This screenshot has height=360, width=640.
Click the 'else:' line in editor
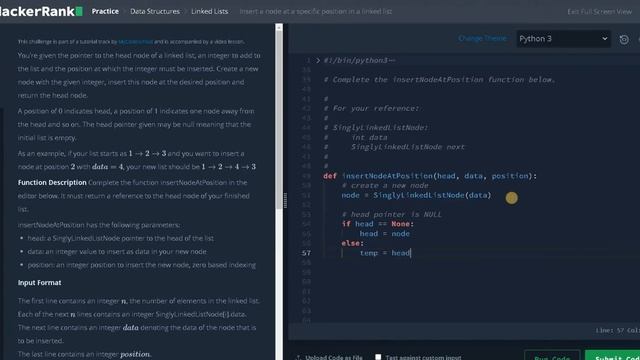point(352,243)
